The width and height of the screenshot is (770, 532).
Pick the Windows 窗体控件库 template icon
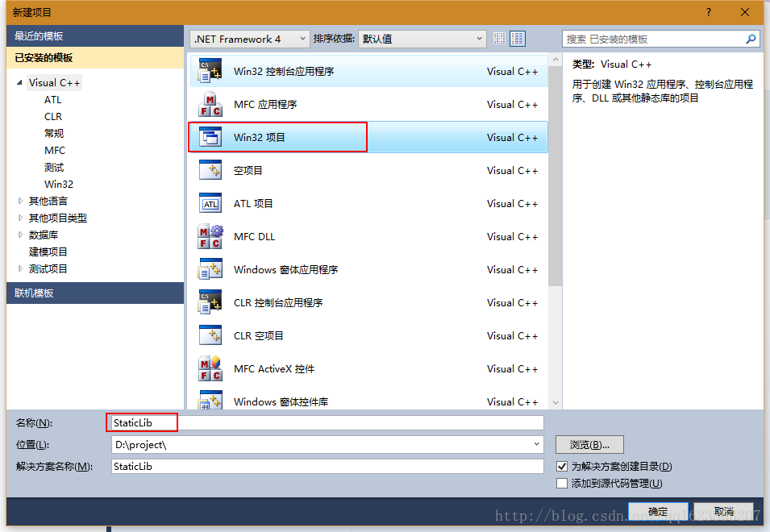(x=210, y=401)
